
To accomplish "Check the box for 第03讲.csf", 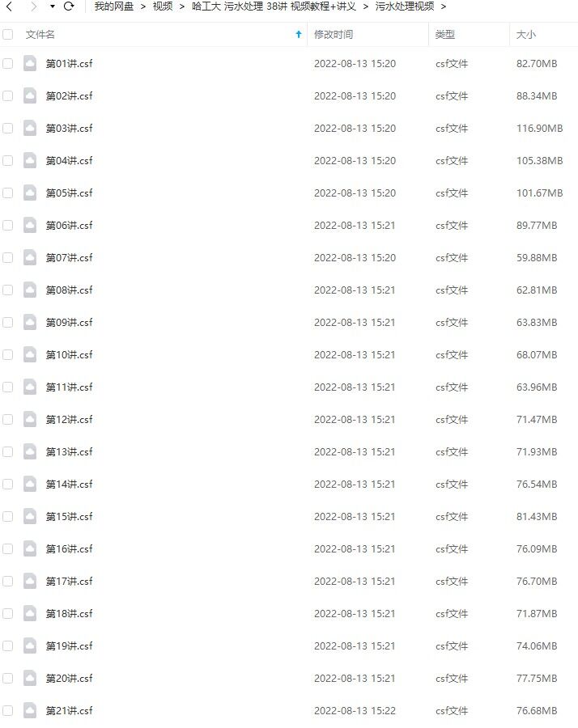I will click(x=8, y=128).
